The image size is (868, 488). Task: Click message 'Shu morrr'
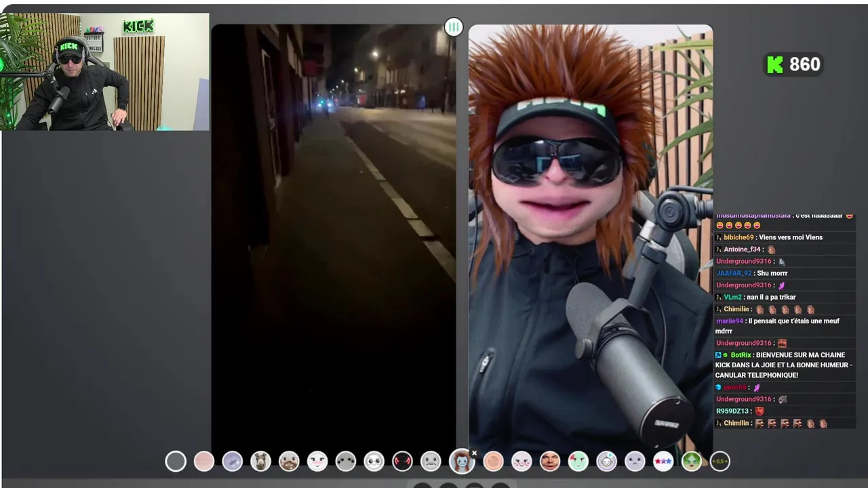click(x=772, y=273)
